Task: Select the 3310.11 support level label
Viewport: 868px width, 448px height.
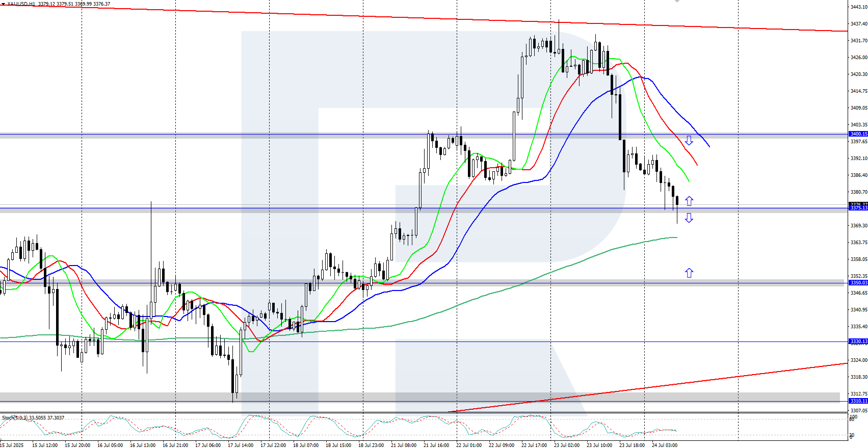Action: pyautogui.click(x=858, y=401)
